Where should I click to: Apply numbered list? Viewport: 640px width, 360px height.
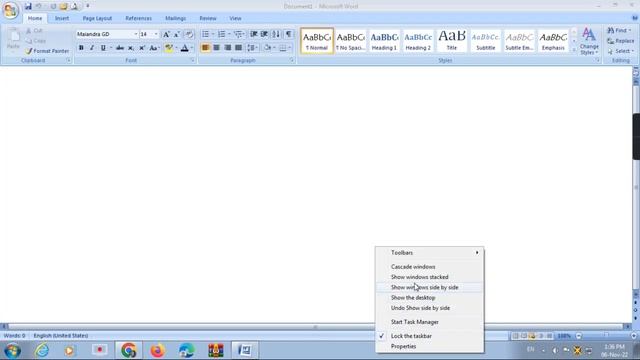[221, 34]
